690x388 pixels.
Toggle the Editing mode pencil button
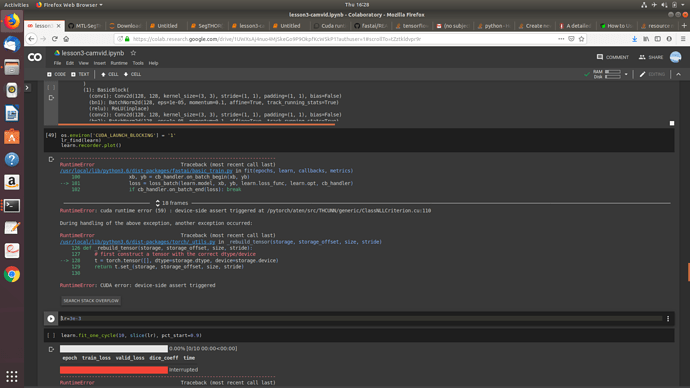click(652, 74)
